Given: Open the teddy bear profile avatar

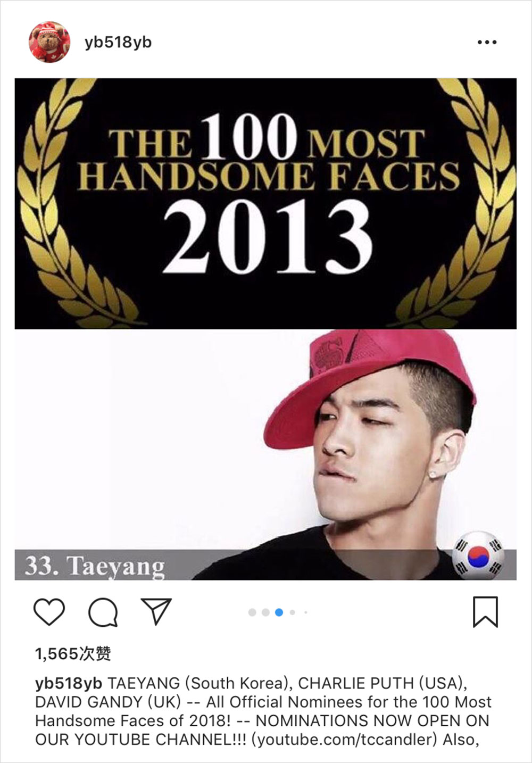Looking at the screenshot, I should pos(49,42).
